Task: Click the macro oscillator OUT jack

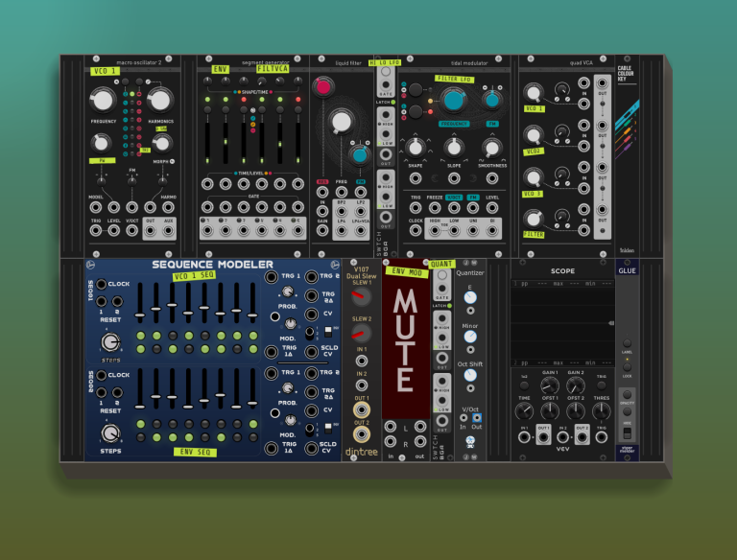Action: [x=151, y=231]
